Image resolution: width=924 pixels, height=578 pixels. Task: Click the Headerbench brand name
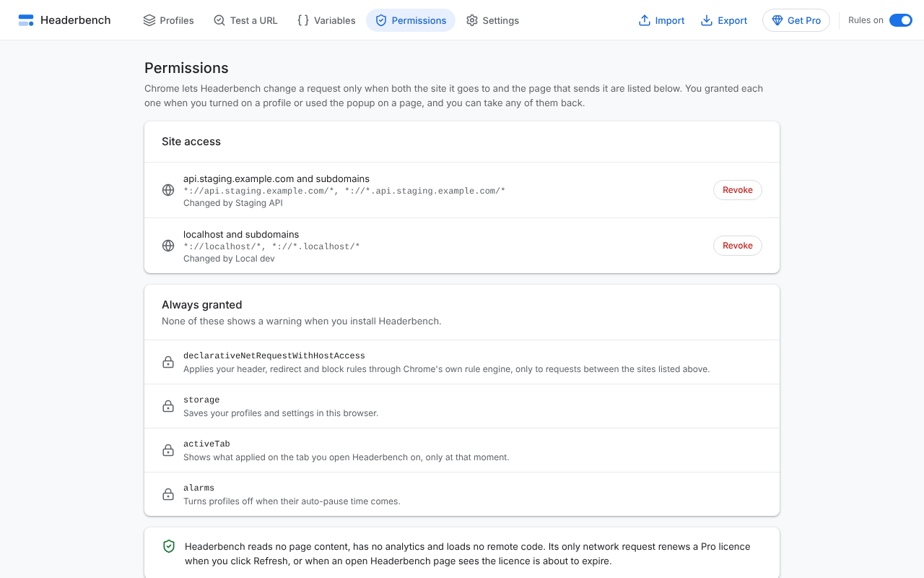coord(76,20)
